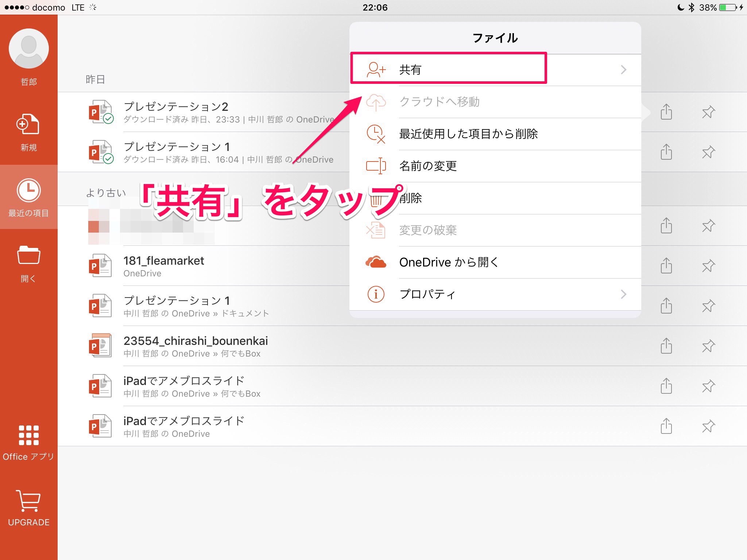Expand the 共有 share submenu chevron
The width and height of the screenshot is (747, 560).
tap(623, 70)
